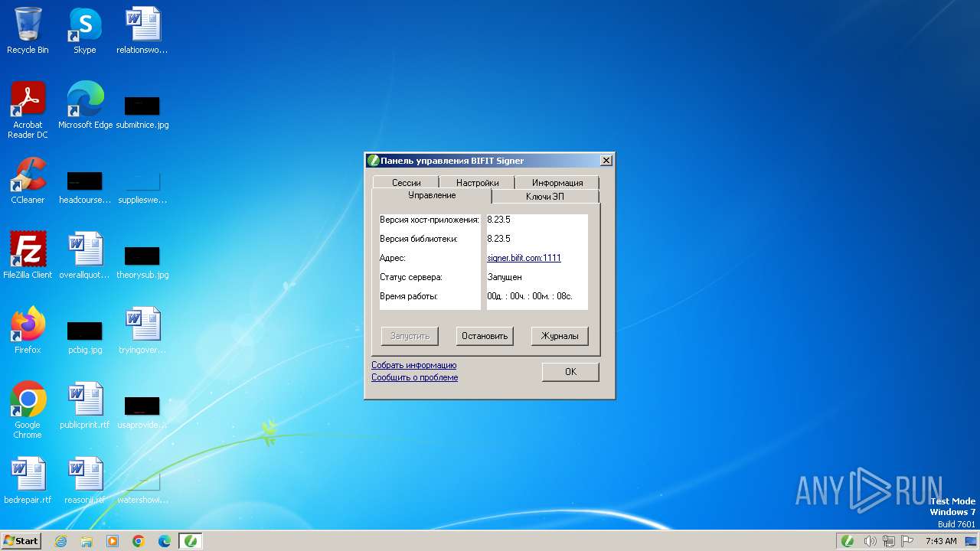
Task: Open Internet Explorer from taskbar
Action: [61, 541]
